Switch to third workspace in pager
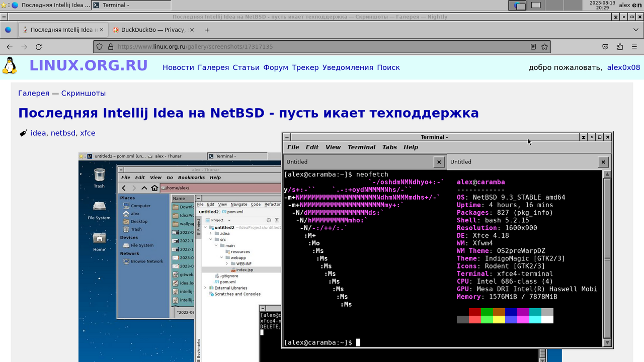This screenshot has width=644, height=362. [554, 5]
